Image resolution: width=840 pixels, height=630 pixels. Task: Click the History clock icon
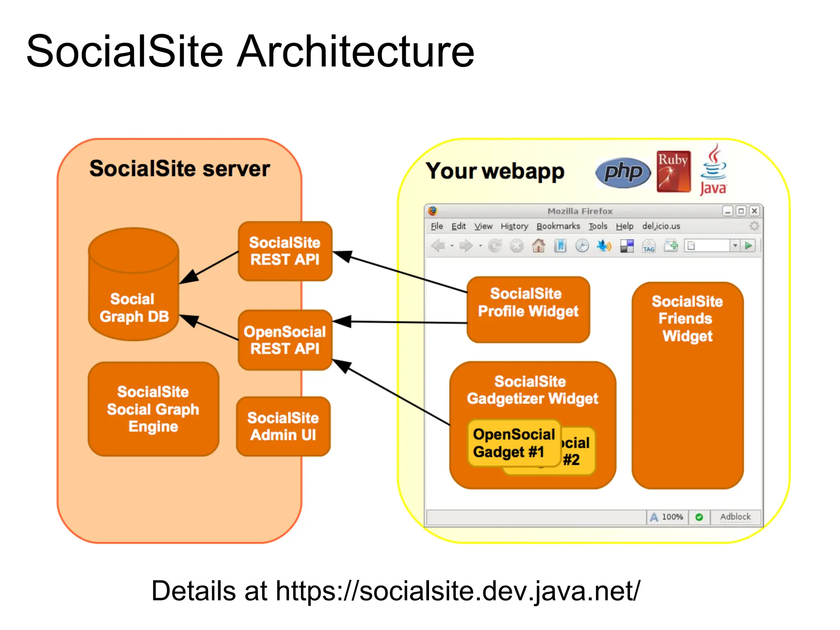point(582,246)
